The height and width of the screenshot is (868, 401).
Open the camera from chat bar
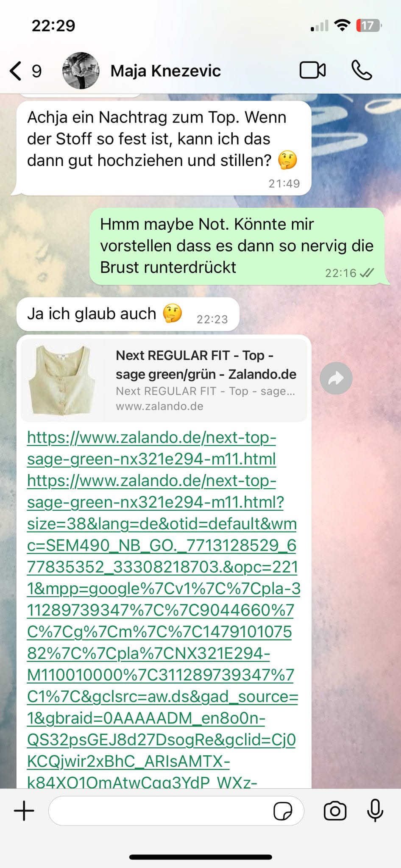(x=335, y=811)
